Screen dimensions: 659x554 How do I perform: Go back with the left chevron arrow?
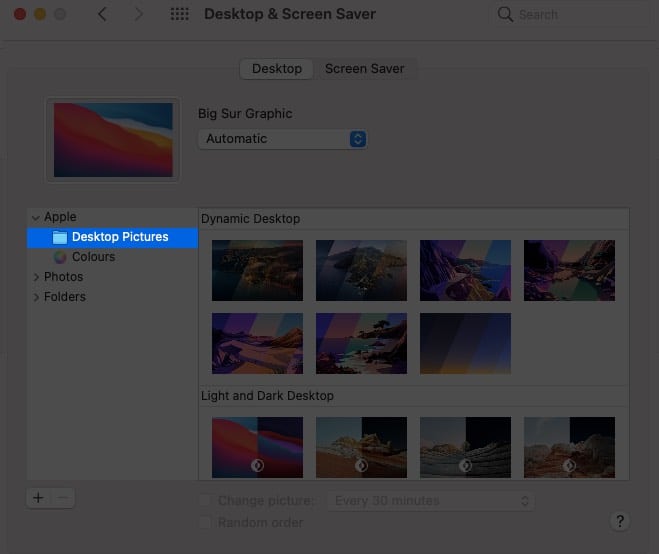(x=102, y=14)
